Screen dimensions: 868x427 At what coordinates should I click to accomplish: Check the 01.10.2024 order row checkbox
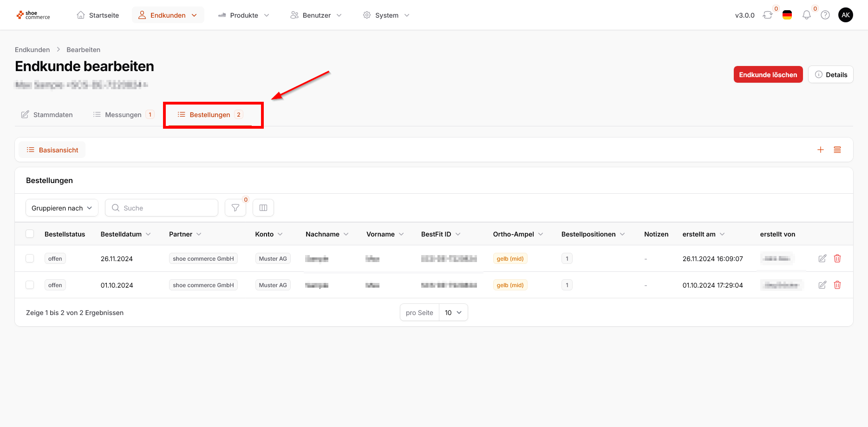click(30, 285)
